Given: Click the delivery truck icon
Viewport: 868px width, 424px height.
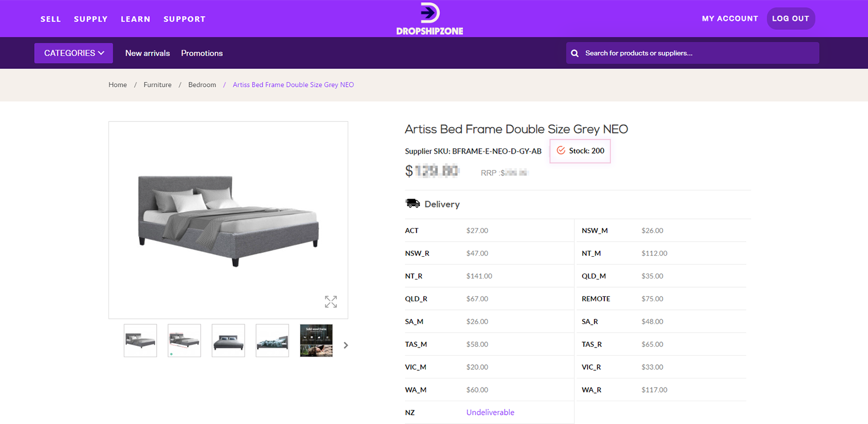Looking at the screenshot, I should (x=412, y=204).
